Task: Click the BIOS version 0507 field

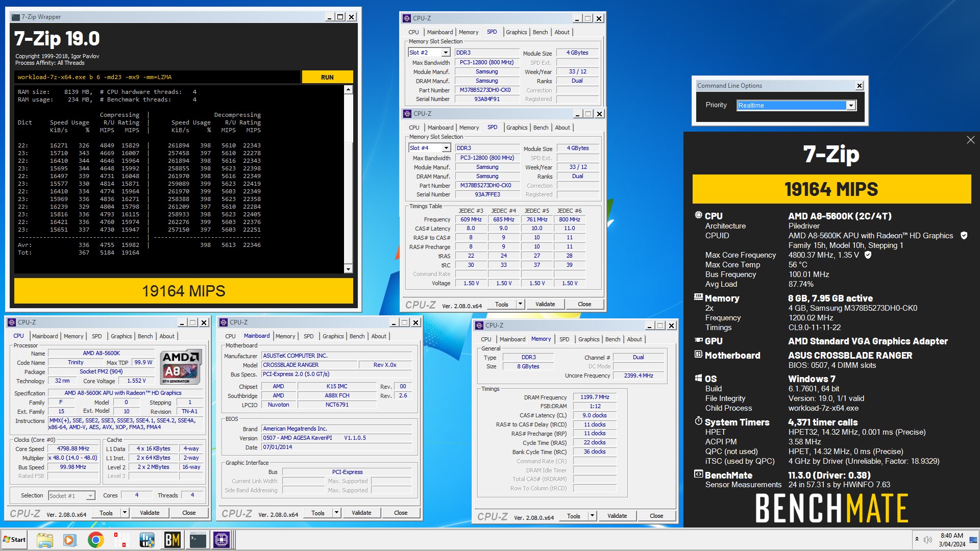Action: point(336,438)
